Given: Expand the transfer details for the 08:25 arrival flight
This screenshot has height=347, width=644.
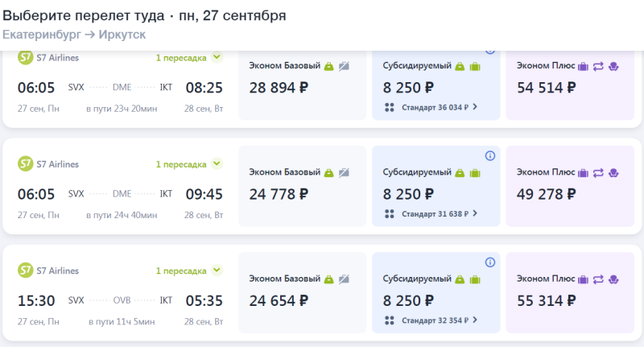Looking at the screenshot, I should [x=217, y=57].
